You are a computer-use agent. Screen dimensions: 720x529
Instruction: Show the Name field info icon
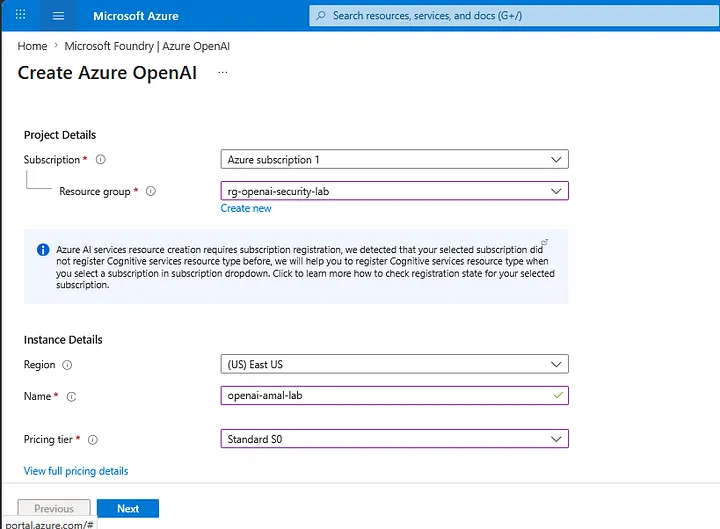click(x=71, y=397)
